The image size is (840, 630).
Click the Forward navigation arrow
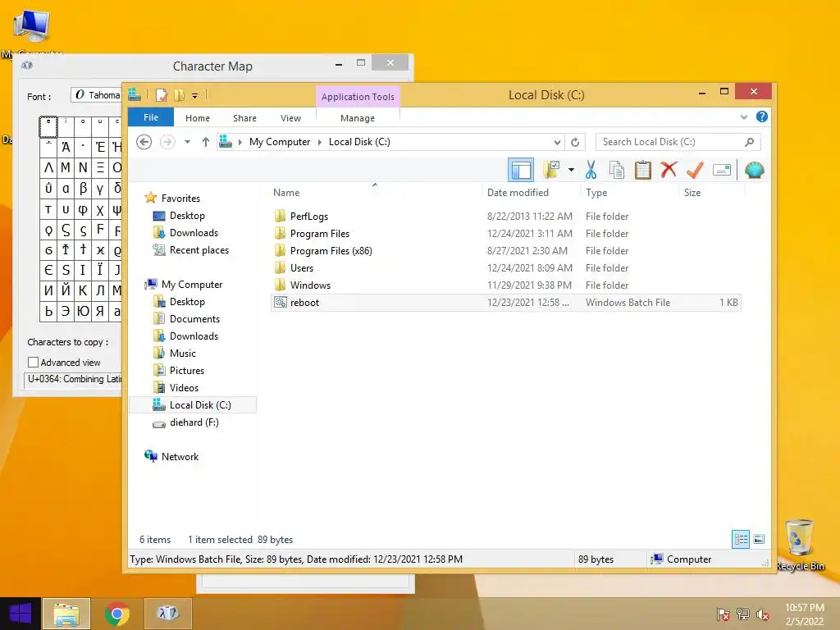click(x=167, y=142)
